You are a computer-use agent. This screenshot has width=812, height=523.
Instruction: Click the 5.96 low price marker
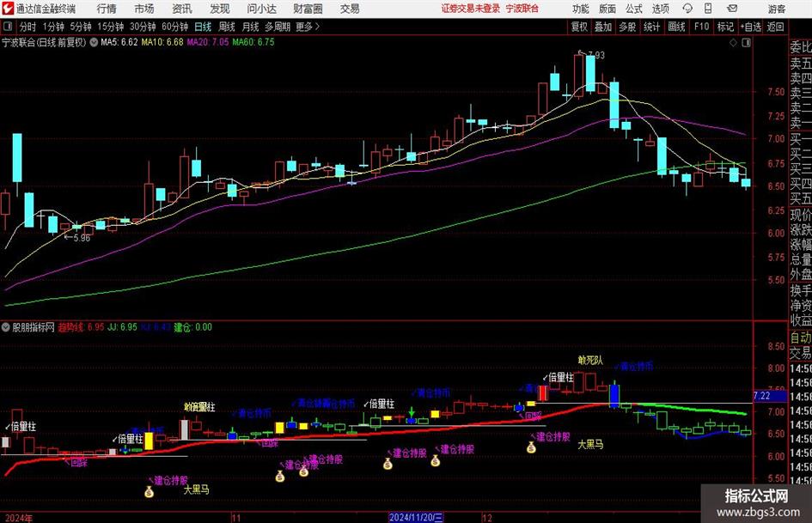pyautogui.click(x=82, y=238)
